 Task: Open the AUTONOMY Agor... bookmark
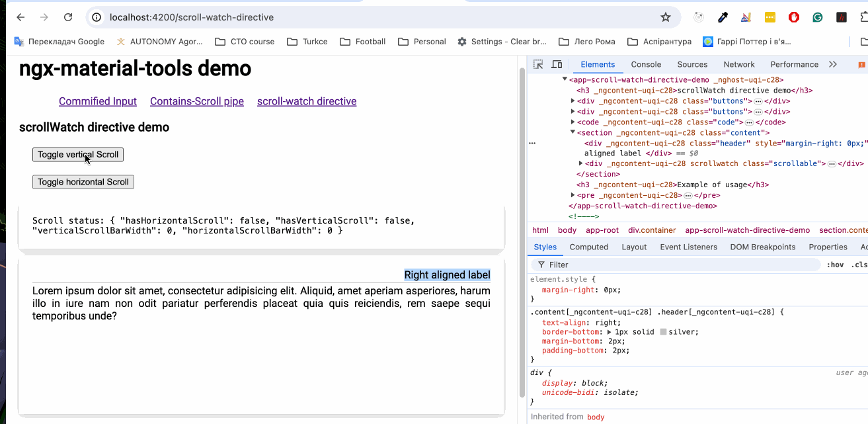159,41
